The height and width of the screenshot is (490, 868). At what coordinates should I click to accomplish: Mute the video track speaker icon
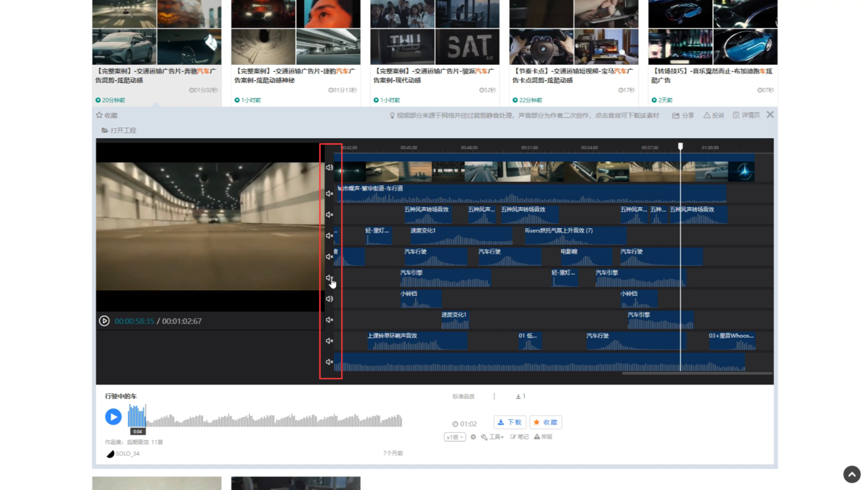point(329,167)
